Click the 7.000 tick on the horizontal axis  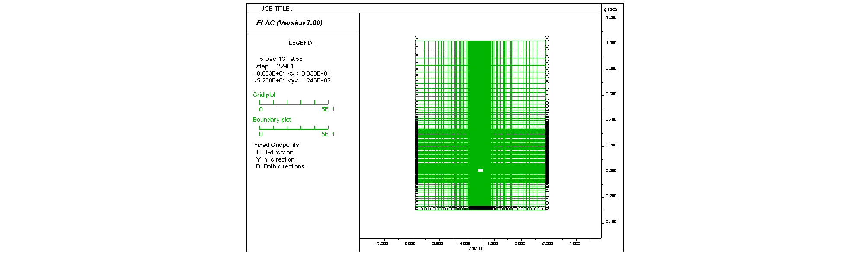click(575, 244)
